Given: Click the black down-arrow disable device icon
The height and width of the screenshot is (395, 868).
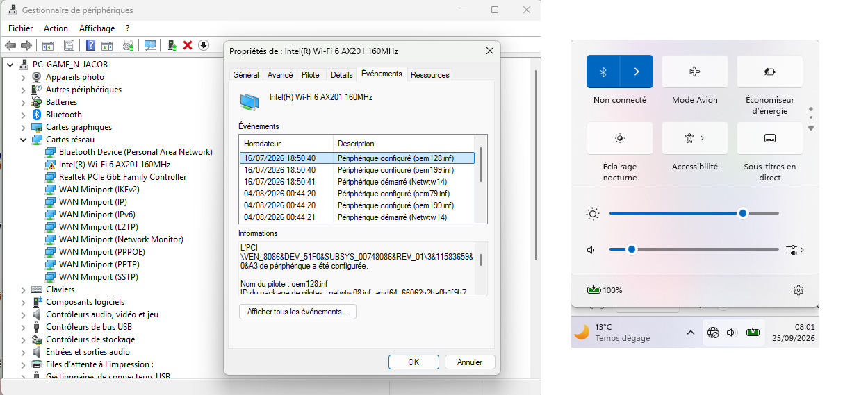Looking at the screenshot, I should [x=204, y=45].
